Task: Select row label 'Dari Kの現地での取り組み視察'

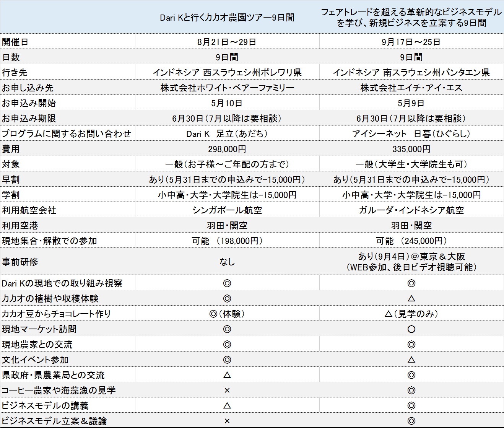Action: [x=62, y=283]
